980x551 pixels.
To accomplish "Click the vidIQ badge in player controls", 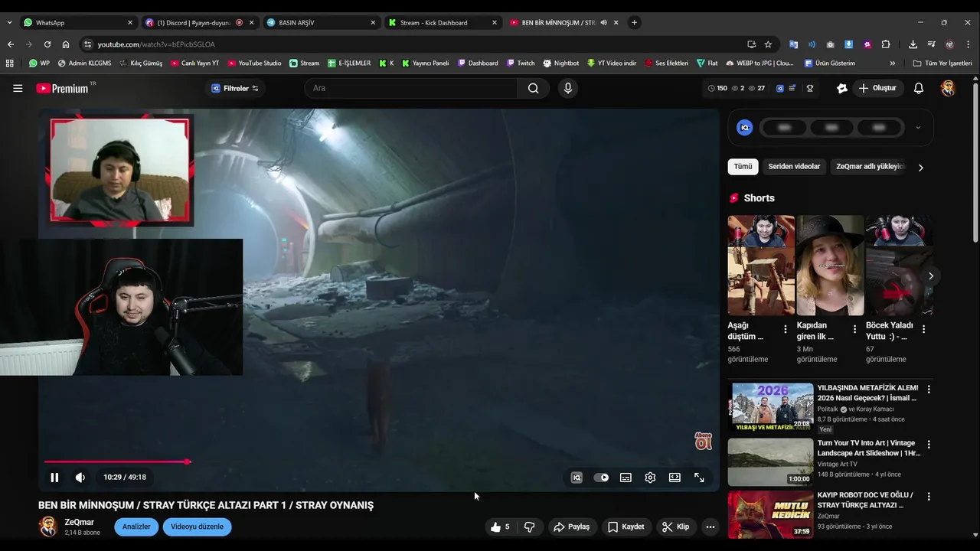I will pos(577,478).
